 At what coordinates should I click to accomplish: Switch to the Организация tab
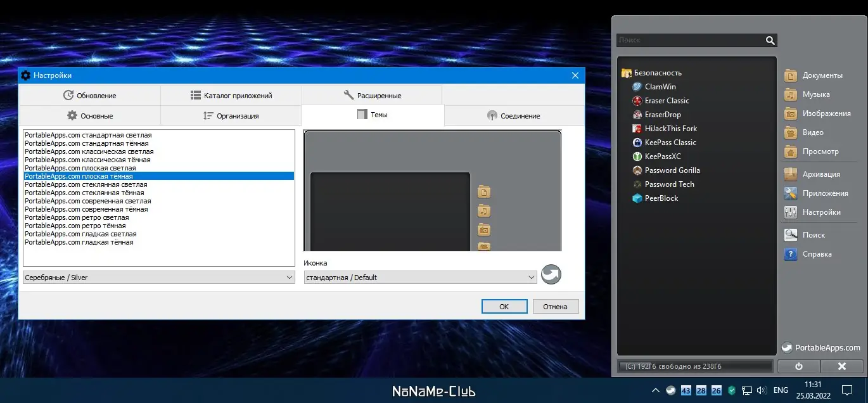click(x=231, y=116)
